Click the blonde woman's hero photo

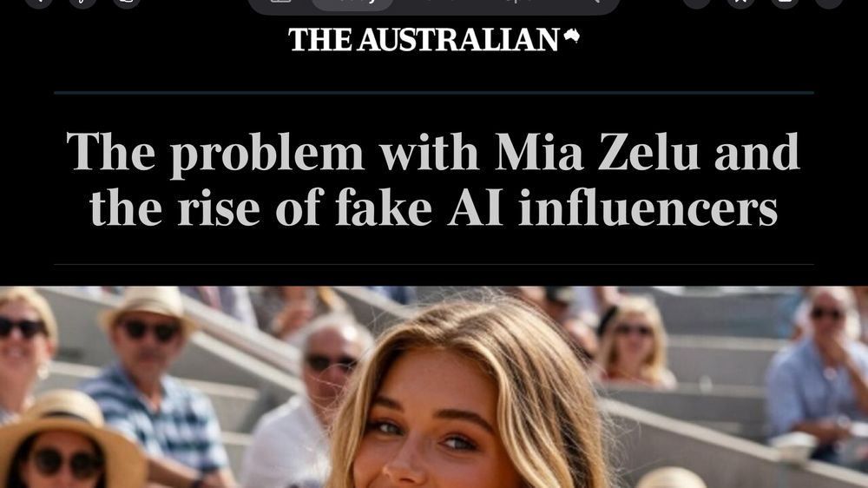(434, 386)
